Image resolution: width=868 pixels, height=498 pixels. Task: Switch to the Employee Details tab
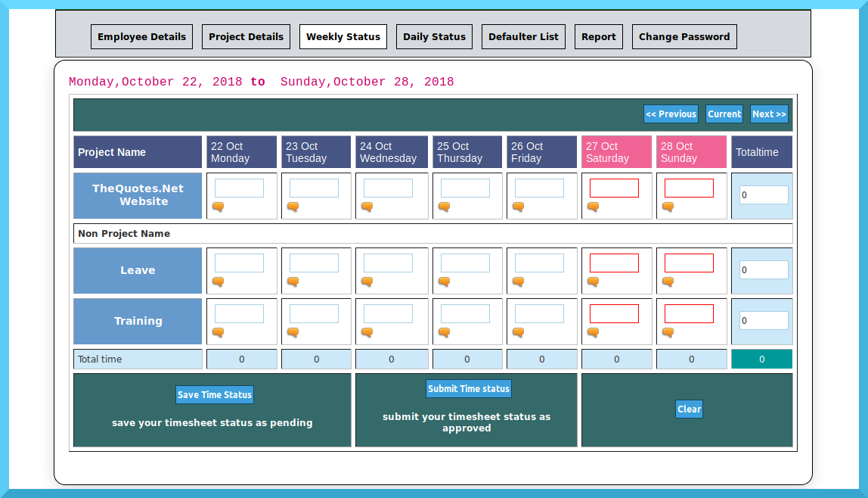pos(141,36)
